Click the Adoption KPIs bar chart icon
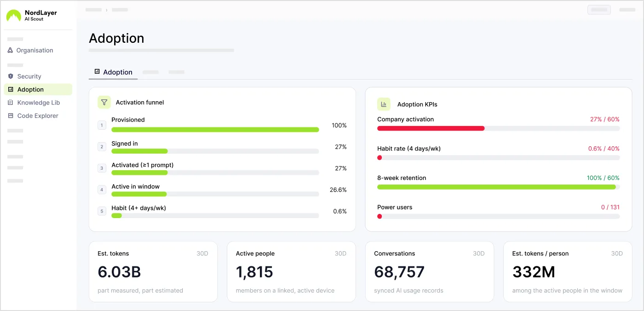Image resolution: width=644 pixels, height=311 pixels. pyautogui.click(x=384, y=104)
